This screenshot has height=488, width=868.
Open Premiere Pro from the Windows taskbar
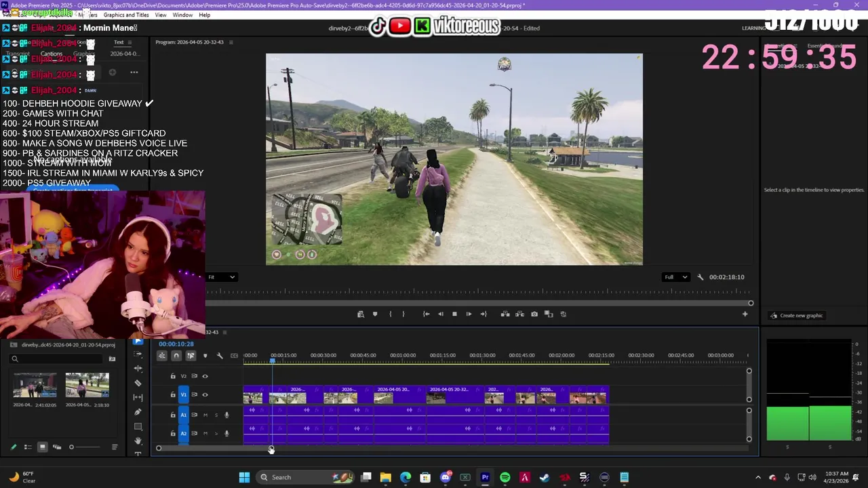click(485, 477)
